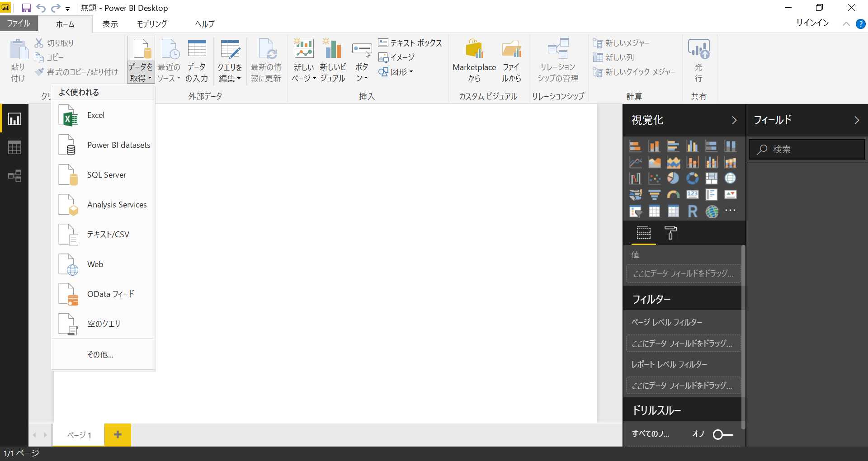Click inside the フィールド search box

click(x=806, y=149)
